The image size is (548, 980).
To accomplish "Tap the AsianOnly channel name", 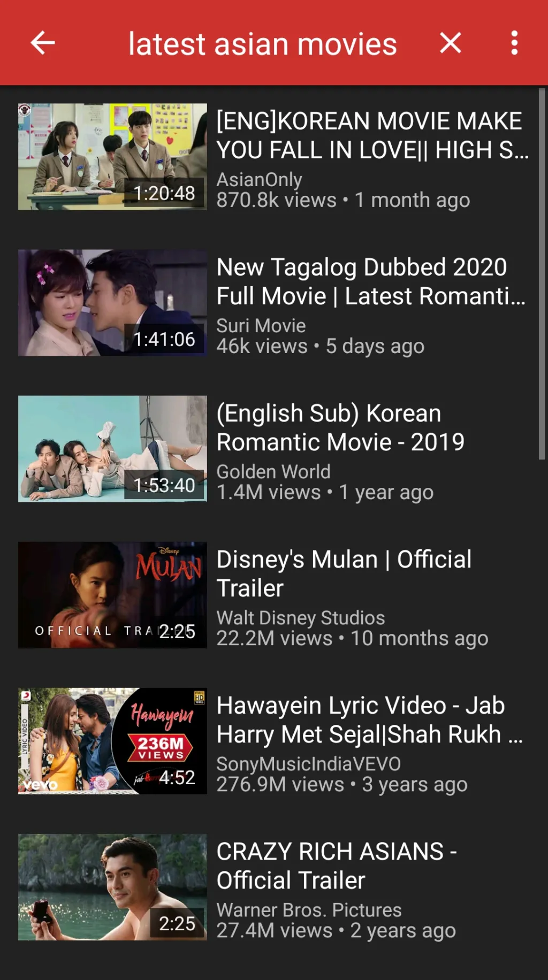I will coord(259,180).
